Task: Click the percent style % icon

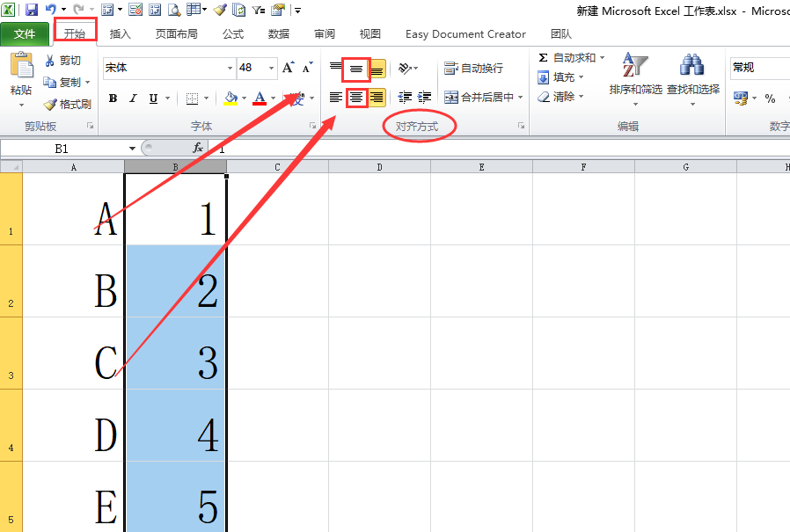Action: pyautogui.click(x=770, y=98)
